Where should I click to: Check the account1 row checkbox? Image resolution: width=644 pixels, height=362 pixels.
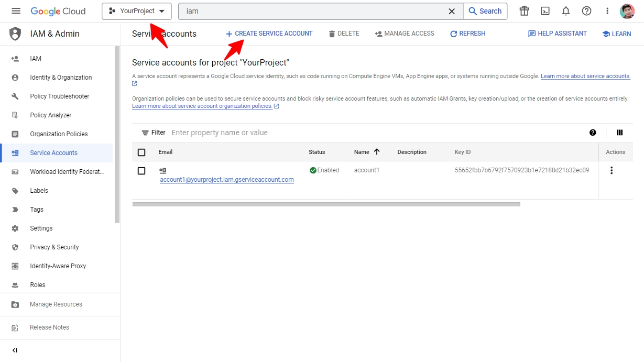click(x=141, y=171)
